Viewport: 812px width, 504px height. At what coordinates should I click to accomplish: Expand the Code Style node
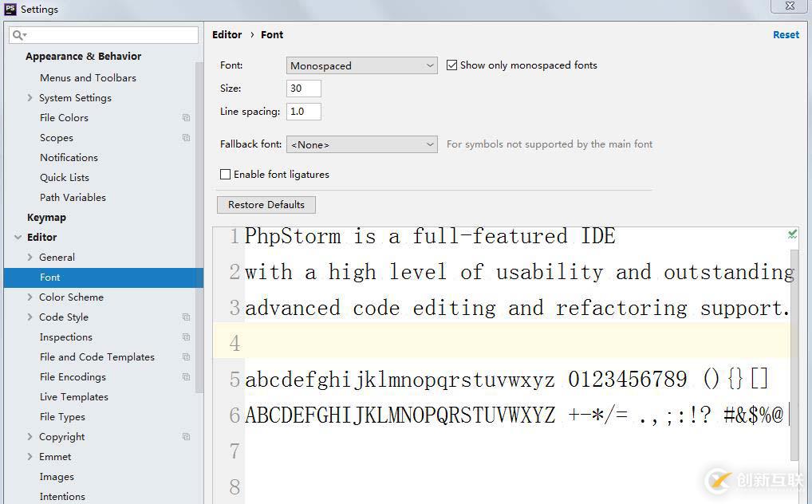coord(30,317)
